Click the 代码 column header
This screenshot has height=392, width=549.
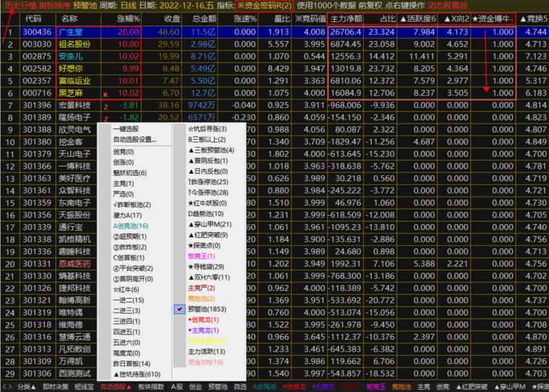[x=33, y=19]
